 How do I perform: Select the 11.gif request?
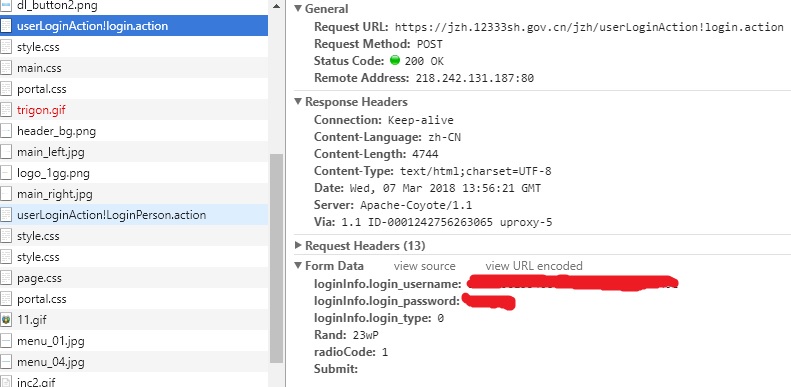tap(134, 320)
